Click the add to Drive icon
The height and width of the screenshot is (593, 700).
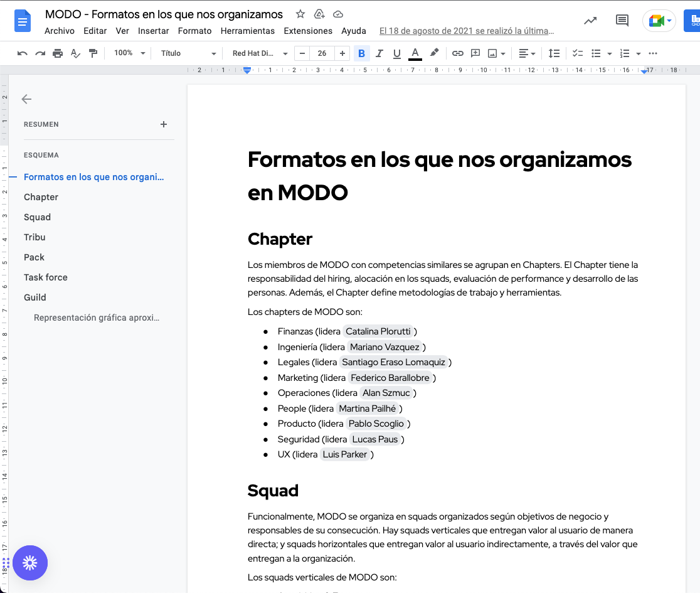pos(319,14)
